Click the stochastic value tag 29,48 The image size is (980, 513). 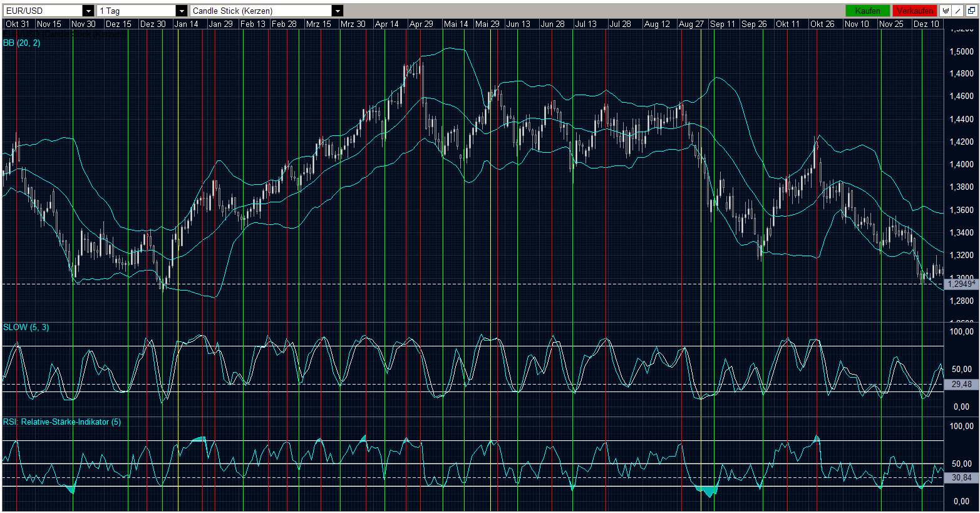[961, 384]
